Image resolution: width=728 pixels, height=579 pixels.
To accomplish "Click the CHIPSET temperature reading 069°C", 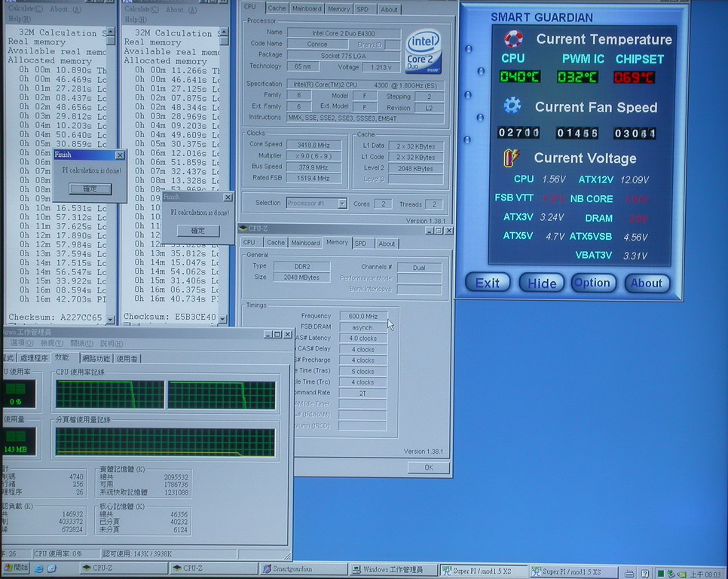I will (x=635, y=77).
